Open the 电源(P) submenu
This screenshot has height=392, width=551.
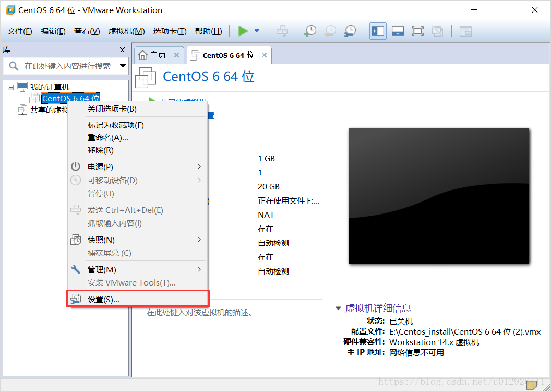point(137,167)
